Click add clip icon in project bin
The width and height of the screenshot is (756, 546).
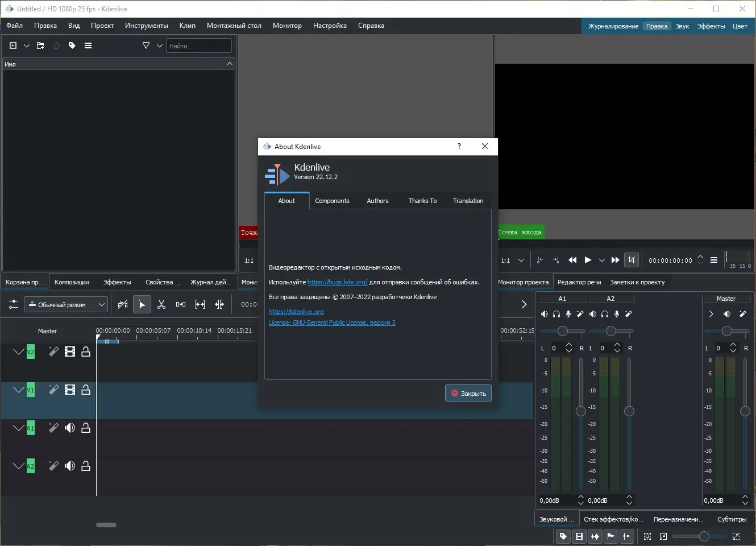tap(13, 45)
